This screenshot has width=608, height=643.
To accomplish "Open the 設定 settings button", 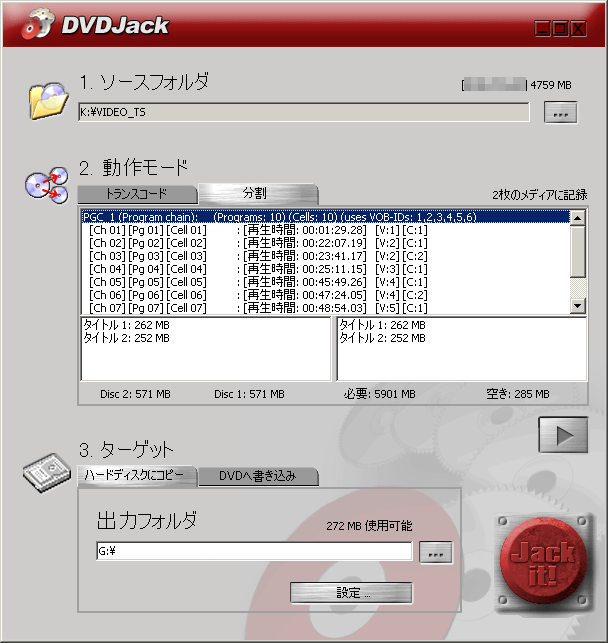I will (x=351, y=593).
